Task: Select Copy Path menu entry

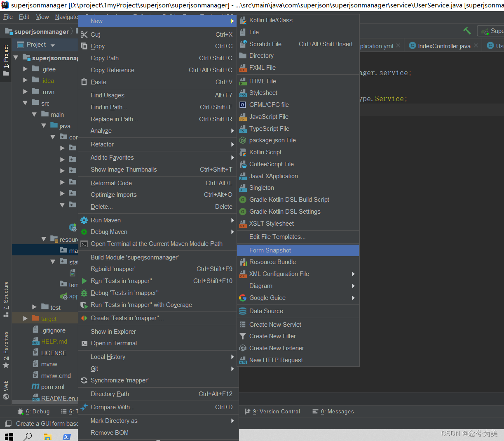Action: pyautogui.click(x=158, y=58)
